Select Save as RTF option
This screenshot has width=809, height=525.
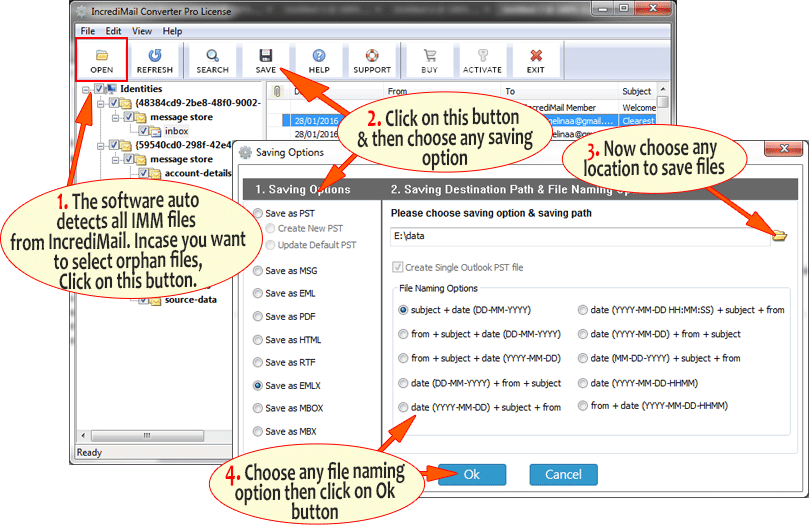[258, 362]
